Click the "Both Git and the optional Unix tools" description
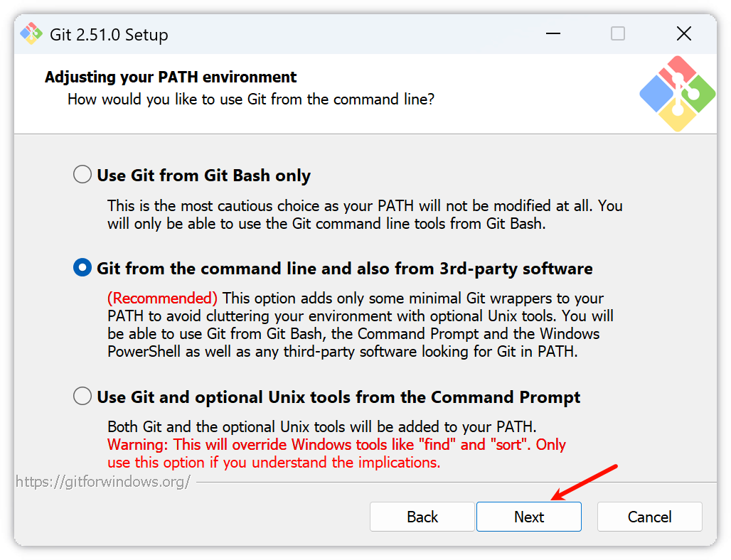The image size is (731, 560). pos(321,427)
